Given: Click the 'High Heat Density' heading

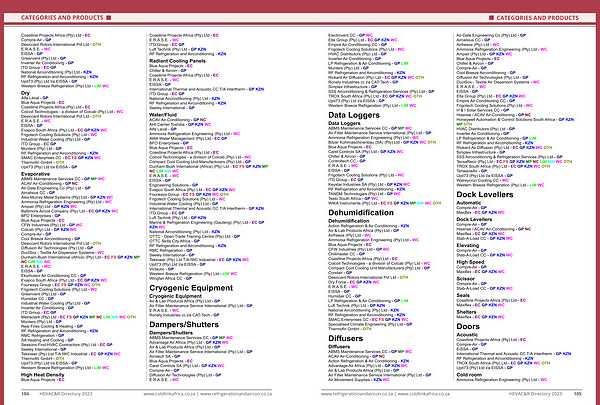Looking at the screenshot, I should [x=42, y=375].
